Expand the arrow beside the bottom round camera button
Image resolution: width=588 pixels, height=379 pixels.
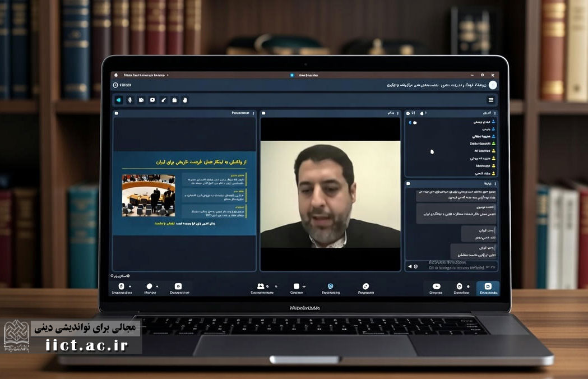157,286
